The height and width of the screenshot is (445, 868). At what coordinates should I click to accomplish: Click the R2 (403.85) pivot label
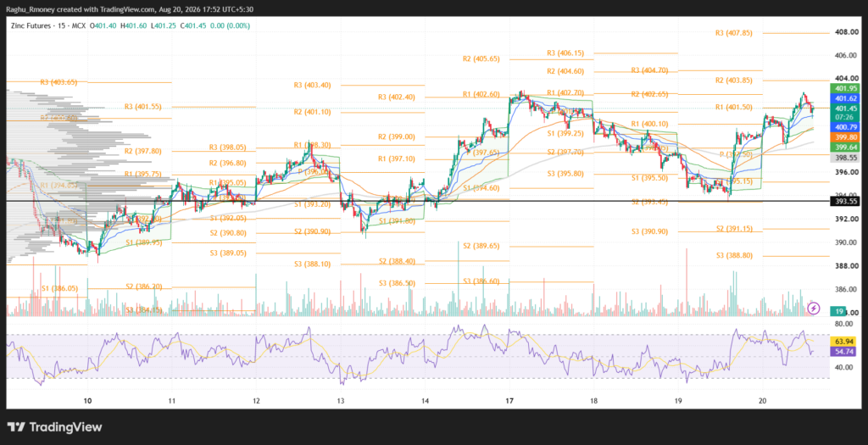(734, 81)
